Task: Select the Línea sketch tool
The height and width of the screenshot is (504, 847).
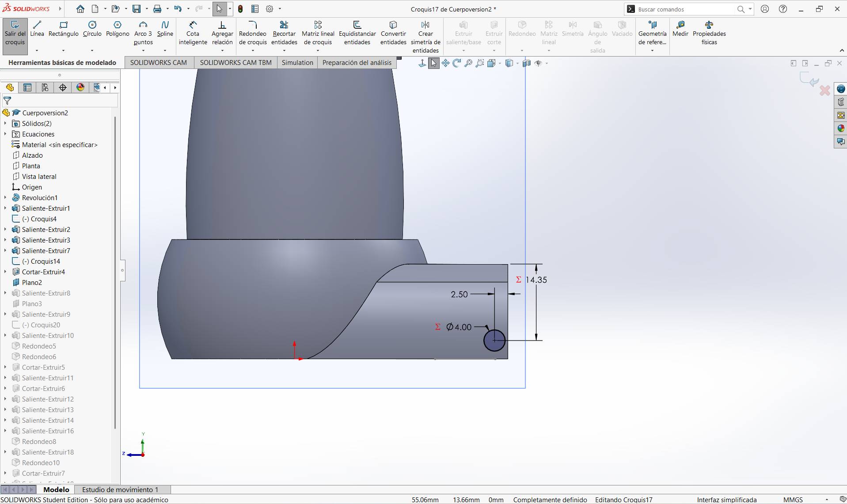Action: [x=37, y=29]
